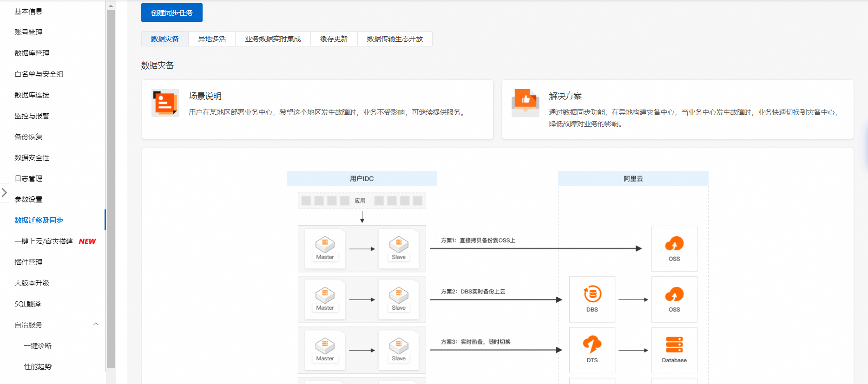Viewport: 868px width, 384px height.
Task: Open 基本信息 in the sidebar
Action: coord(28,12)
